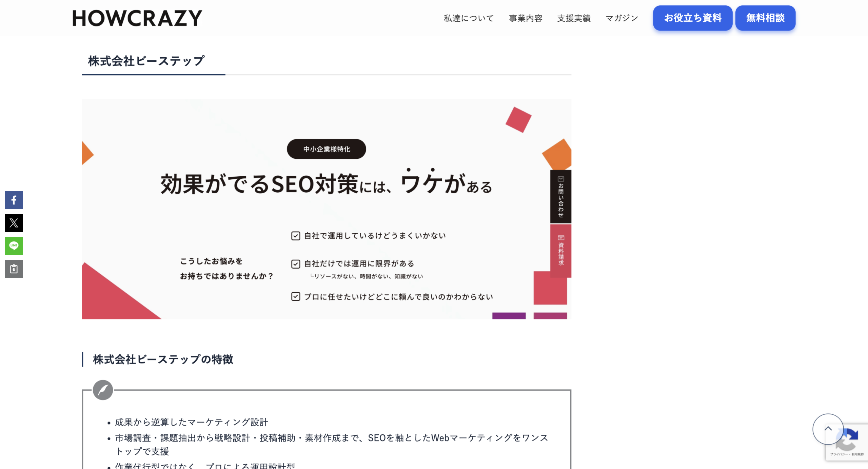The width and height of the screenshot is (868, 469).
Task: Open 支援実績 menu item
Action: tap(574, 18)
